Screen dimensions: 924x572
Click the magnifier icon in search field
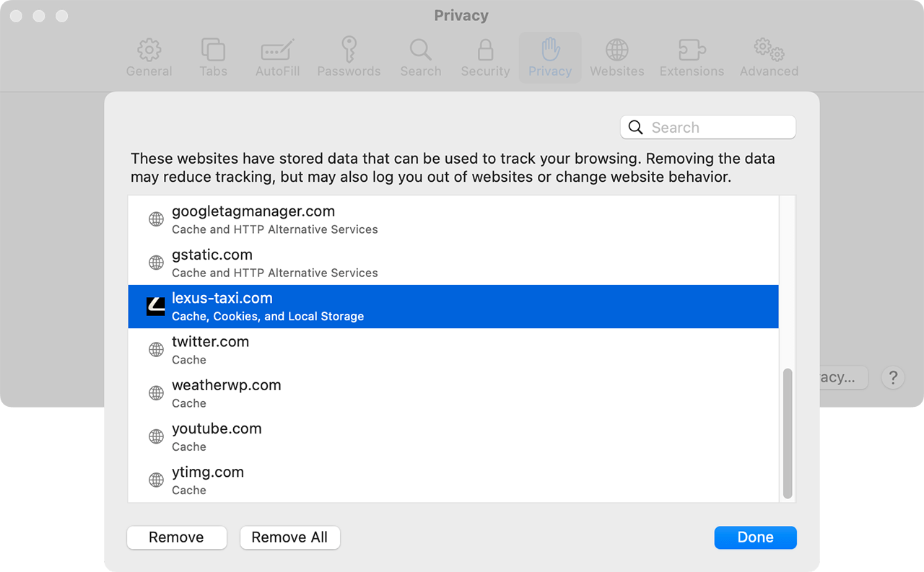635,128
